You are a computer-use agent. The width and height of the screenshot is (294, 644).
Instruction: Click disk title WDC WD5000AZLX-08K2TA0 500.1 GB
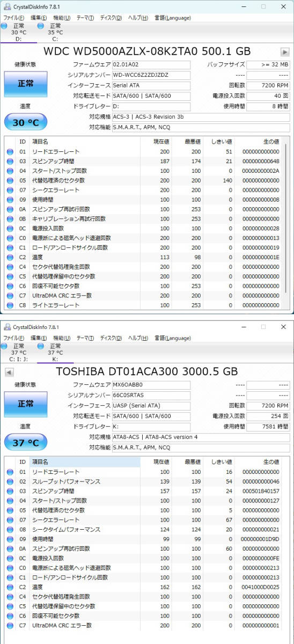click(x=147, y=52)
